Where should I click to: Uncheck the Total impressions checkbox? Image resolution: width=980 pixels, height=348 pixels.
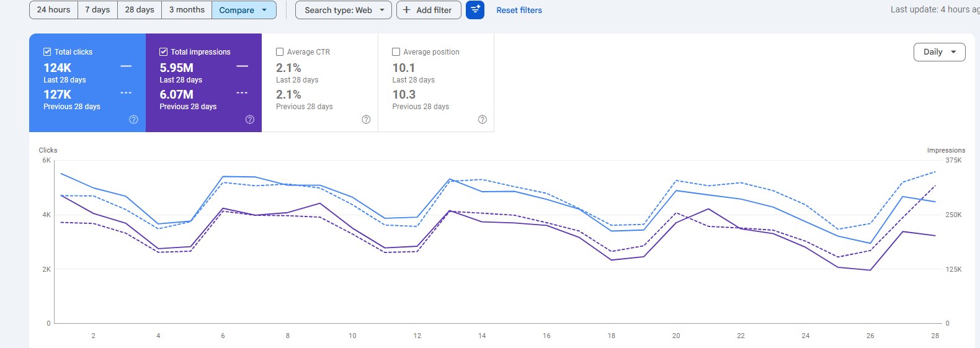point(164,52)
